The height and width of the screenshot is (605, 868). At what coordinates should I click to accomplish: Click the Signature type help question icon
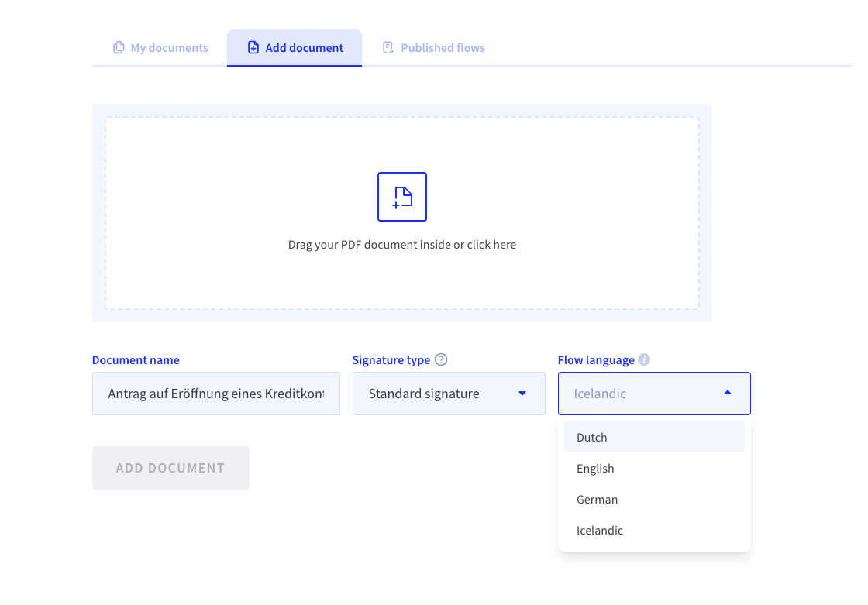click(441, 359)
